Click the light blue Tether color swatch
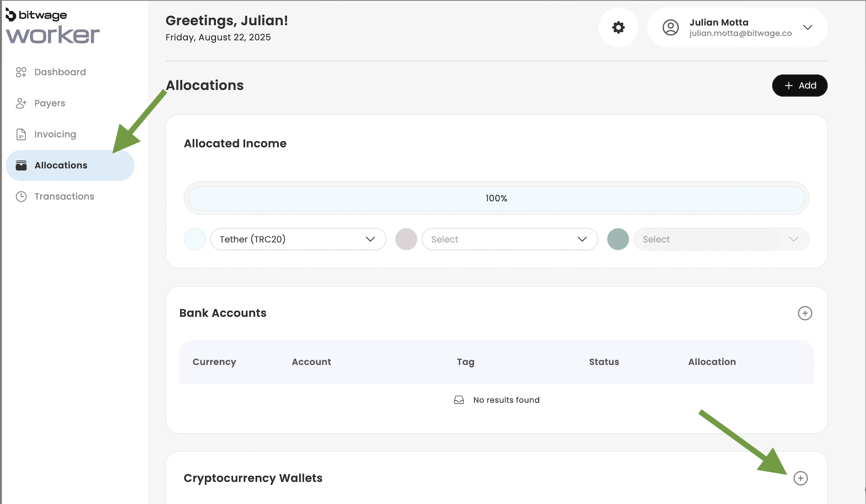Image resolution: width=866 pixels, height=504 pixels. 195,239
